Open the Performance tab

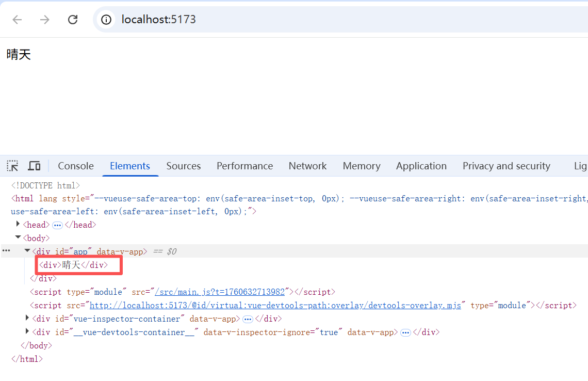pos(244,166)
